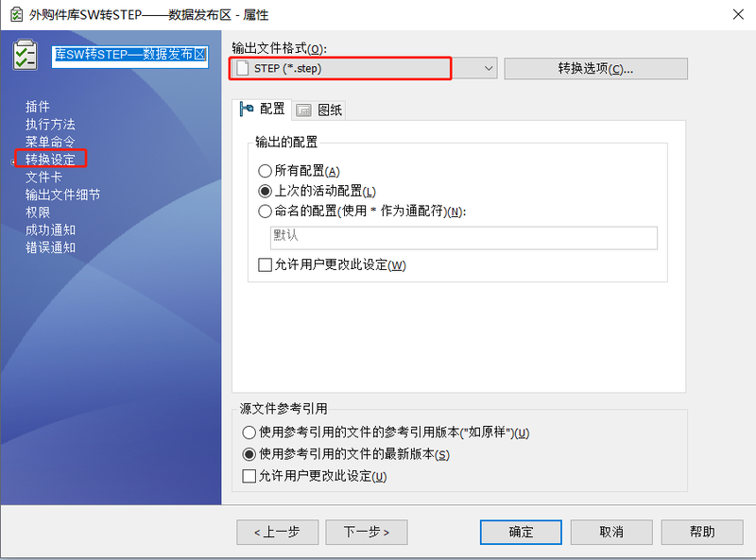Open 错误通知 sidebar item
The height and width of the screenshot is (560, 756).
[x=50, y=247]
